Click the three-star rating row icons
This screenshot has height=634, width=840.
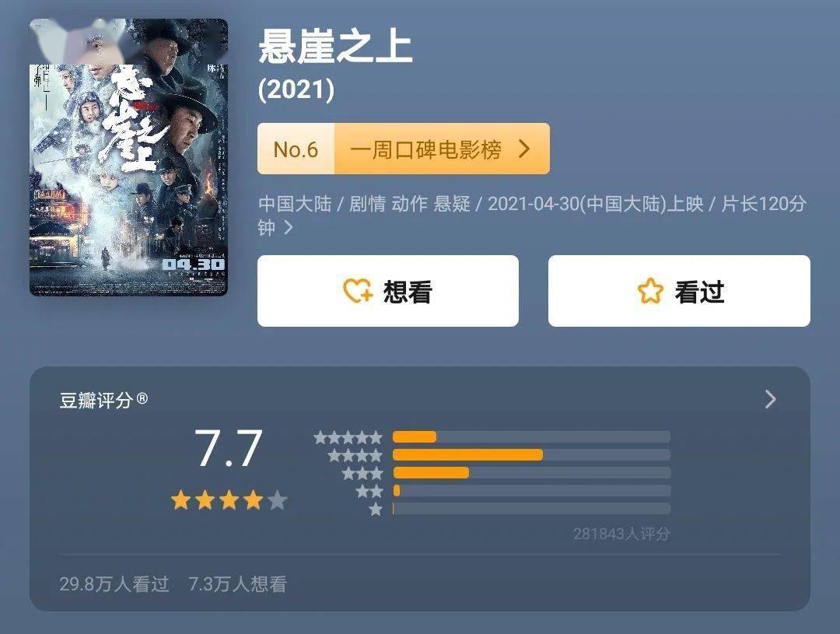[362, 473]
